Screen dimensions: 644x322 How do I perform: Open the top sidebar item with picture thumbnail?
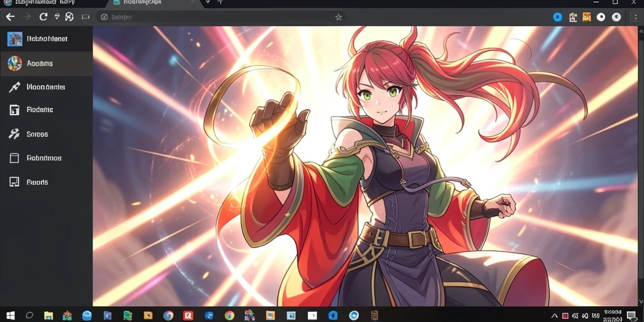[x=46, y=39]
